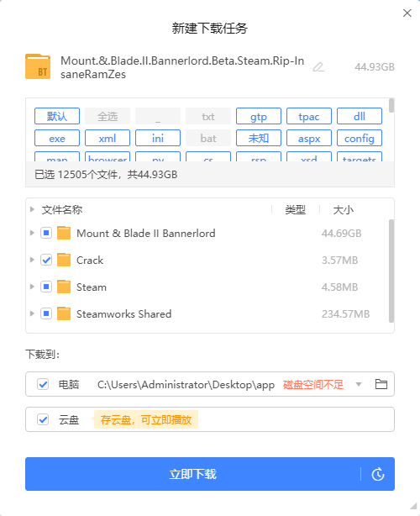Toggle the xml file type filter
Image resolution: width=420 pixels, height=516 pixels.
pos(108,138)
